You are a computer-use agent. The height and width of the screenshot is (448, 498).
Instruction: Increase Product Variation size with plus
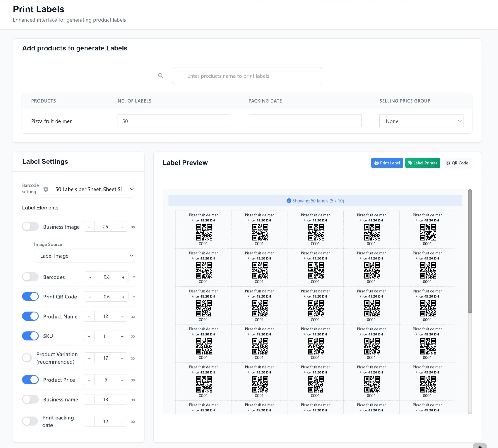122,358
